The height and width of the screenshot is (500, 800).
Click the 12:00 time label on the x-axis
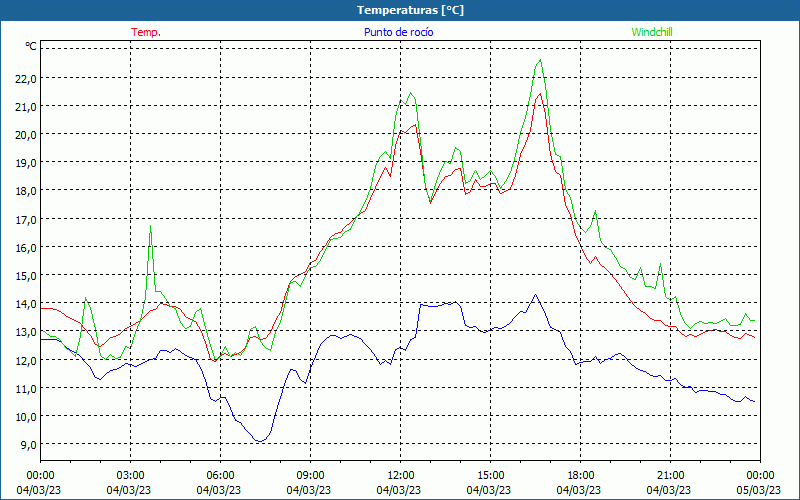(x=401, y=476)
